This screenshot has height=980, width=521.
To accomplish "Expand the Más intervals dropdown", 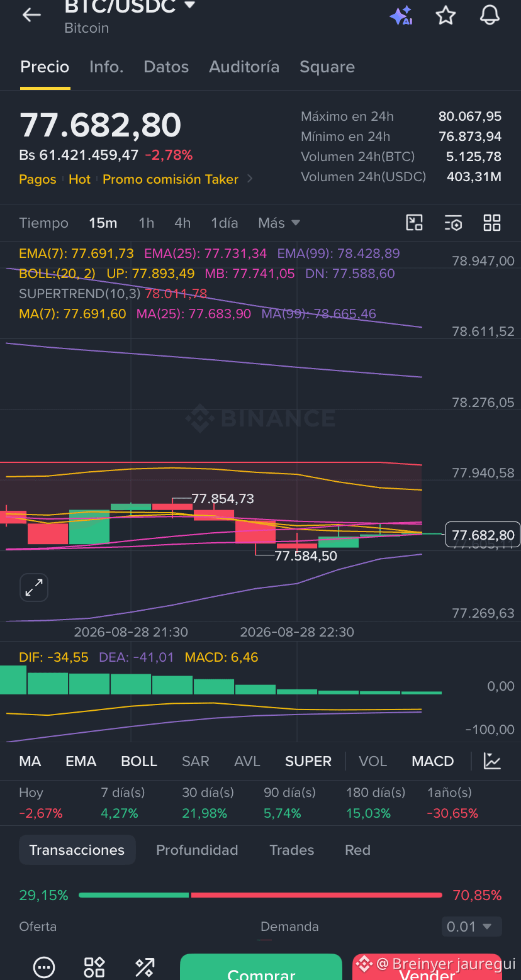I will pyautogui.click(x=279, y=223).
